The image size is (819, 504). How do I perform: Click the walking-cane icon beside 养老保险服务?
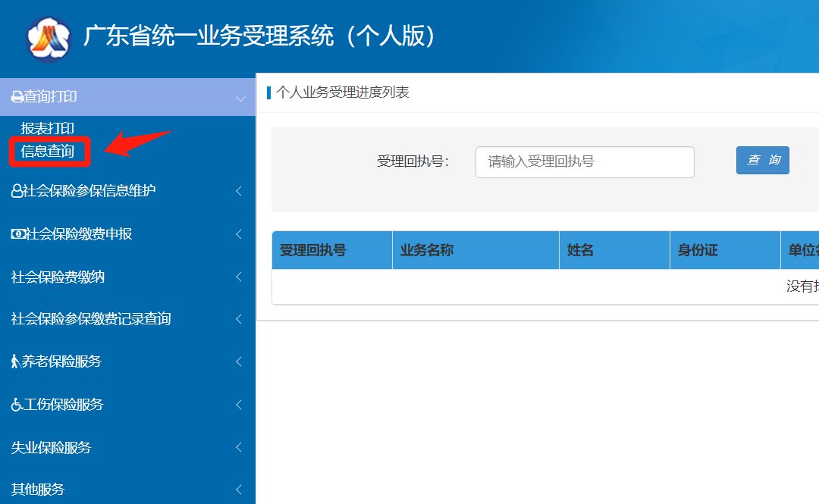(15, 362)
